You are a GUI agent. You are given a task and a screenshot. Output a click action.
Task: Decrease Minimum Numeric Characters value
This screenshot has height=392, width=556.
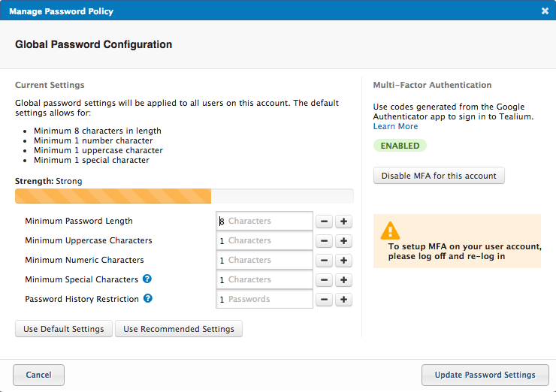[x=323, y=261]
